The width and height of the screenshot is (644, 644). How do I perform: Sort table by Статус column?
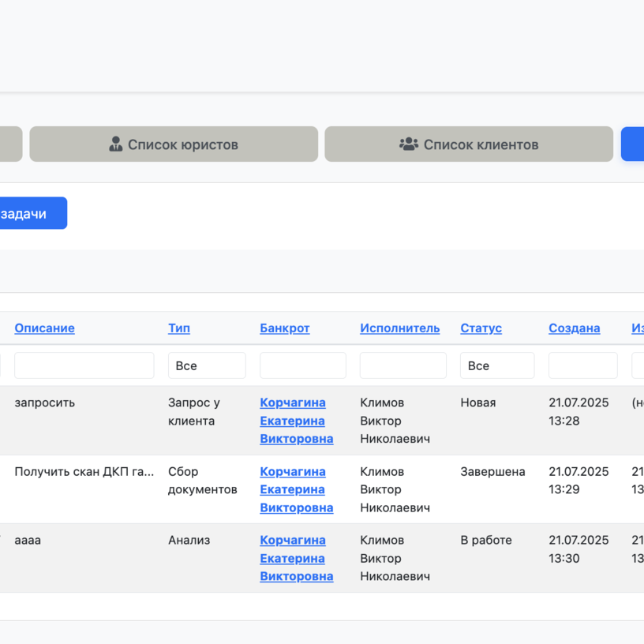pos(481,328)
